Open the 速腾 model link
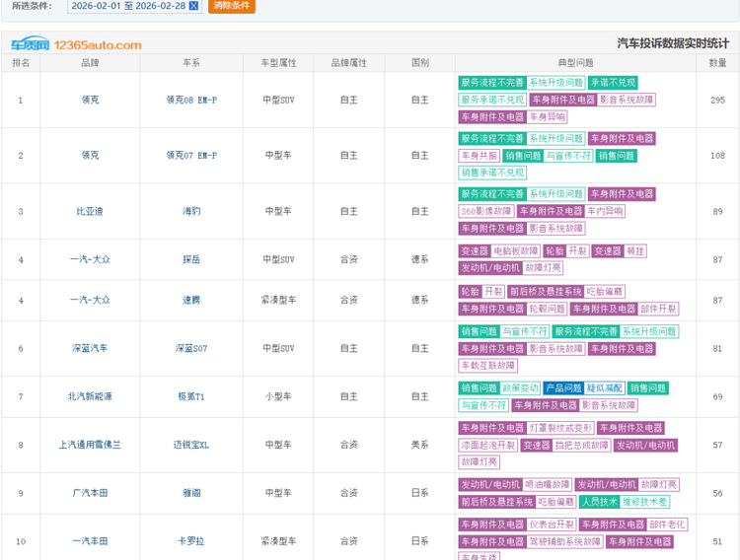Image resolution: width=740 pixels, height=560 pixels. [191, 301]
